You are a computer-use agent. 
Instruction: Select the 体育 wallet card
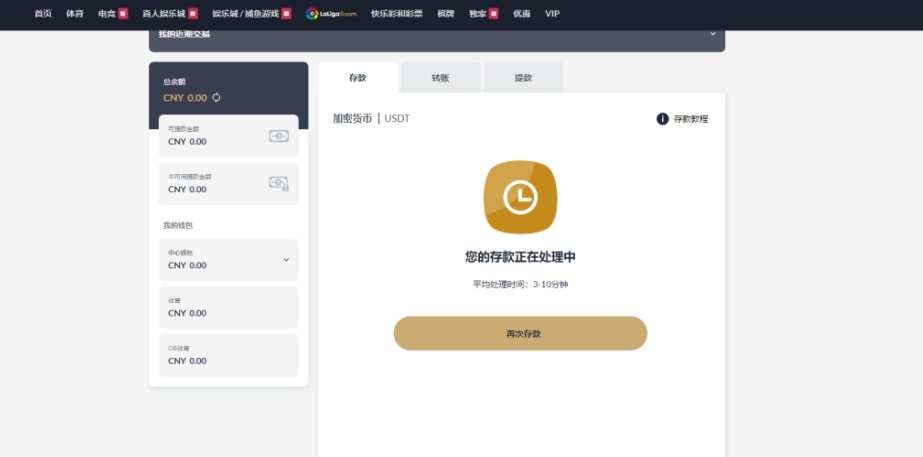(228, 307)
